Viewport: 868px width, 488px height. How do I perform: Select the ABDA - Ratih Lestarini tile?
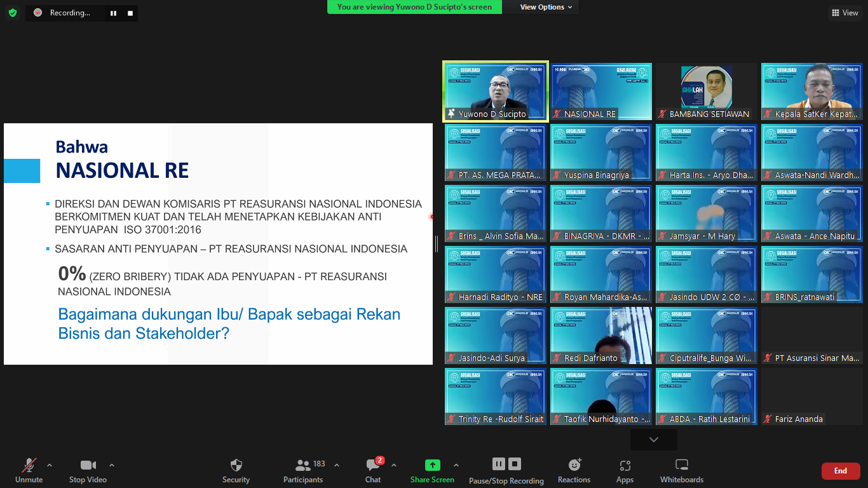(707, 396)
